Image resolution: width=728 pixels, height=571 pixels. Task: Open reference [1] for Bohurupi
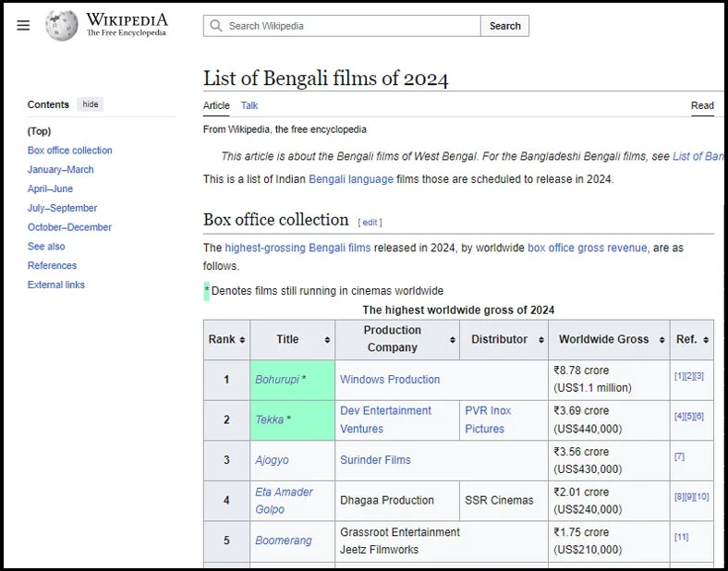[x=679, y=376]
